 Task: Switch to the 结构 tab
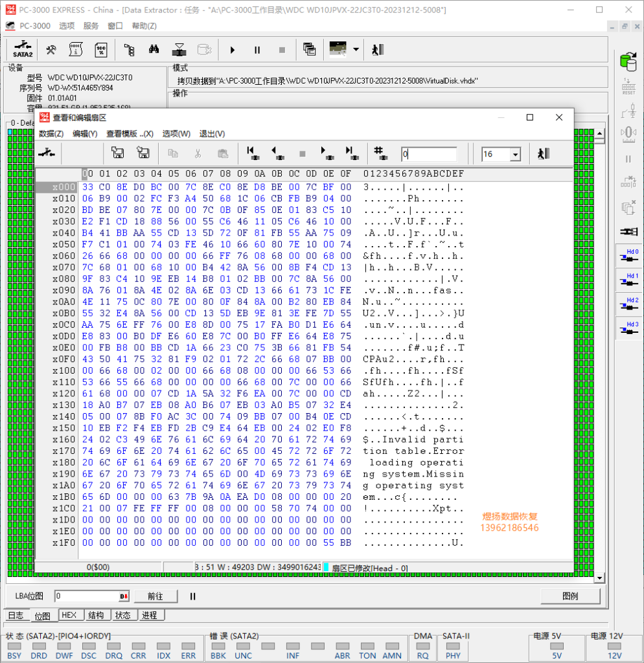point(96,615)
